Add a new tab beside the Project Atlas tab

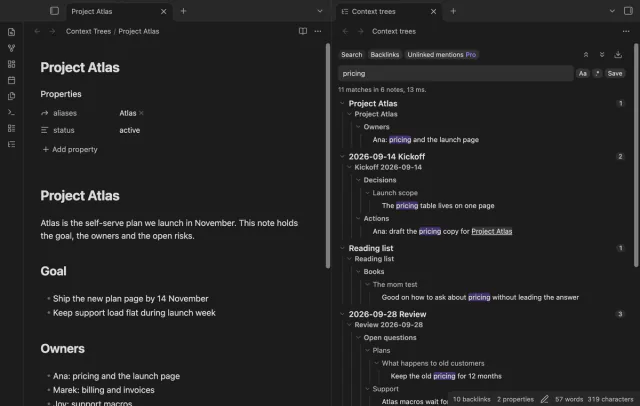pos(183,11)
